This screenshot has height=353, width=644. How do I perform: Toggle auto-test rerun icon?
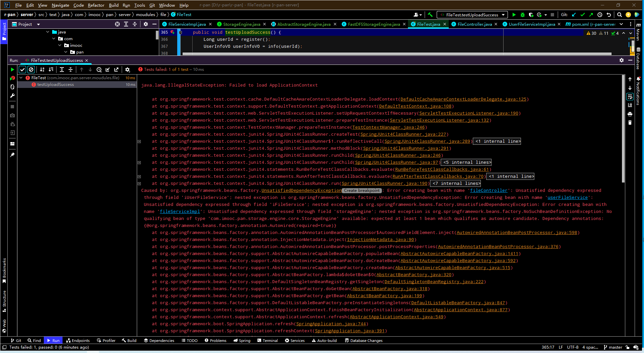12,87
